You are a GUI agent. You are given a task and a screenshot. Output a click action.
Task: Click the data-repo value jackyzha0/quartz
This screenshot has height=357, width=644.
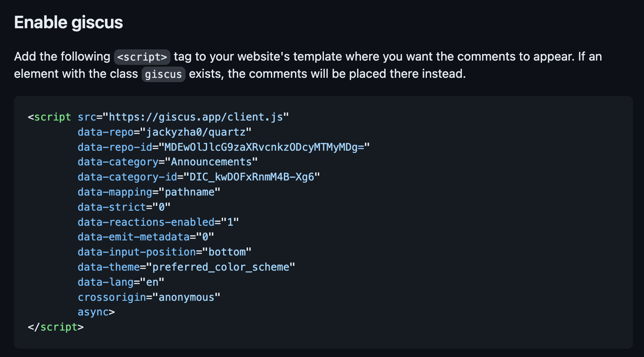(195, 132)
